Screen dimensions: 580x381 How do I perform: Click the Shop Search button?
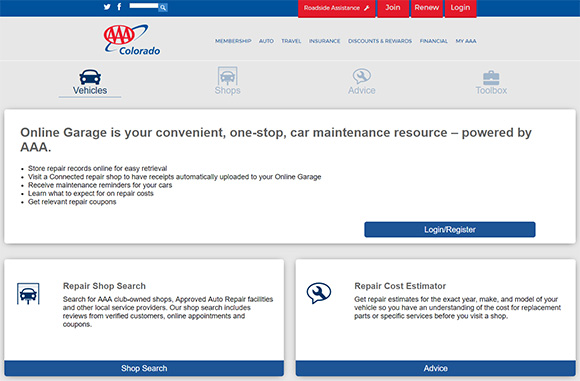pyautogui.click(x=144, y=368)
